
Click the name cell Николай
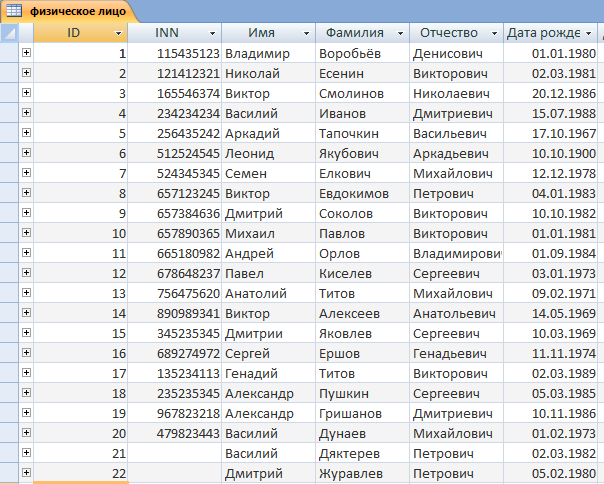click(x=268, y=73)
